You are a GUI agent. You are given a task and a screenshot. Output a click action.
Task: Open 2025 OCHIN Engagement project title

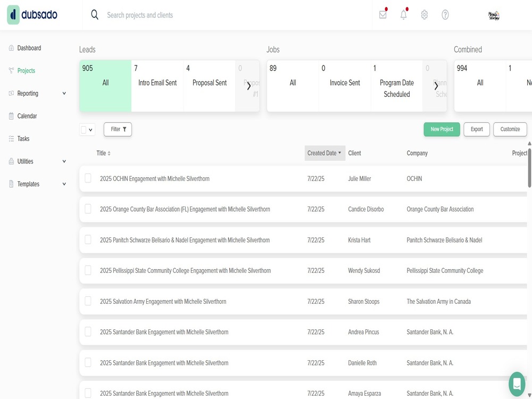154,178
